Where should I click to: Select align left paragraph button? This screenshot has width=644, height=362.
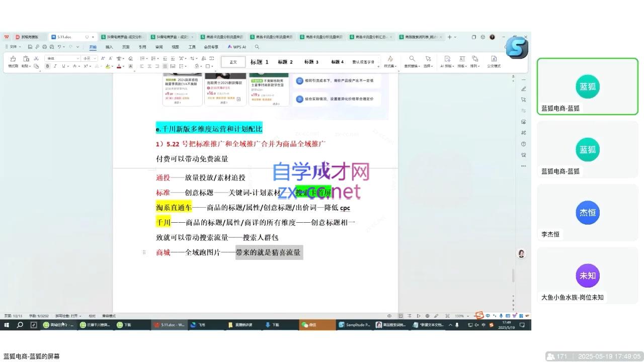pyautogui.click(x=141, y=66)
